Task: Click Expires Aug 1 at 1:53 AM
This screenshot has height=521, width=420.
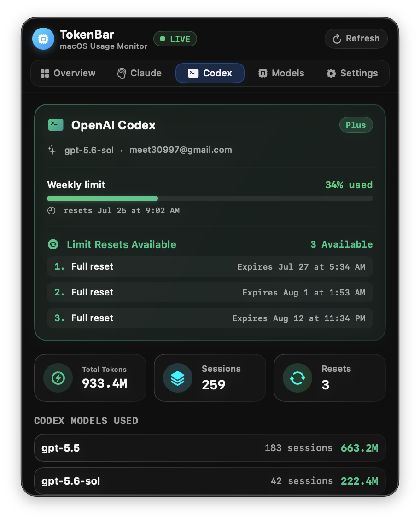Action: (303, 293)
